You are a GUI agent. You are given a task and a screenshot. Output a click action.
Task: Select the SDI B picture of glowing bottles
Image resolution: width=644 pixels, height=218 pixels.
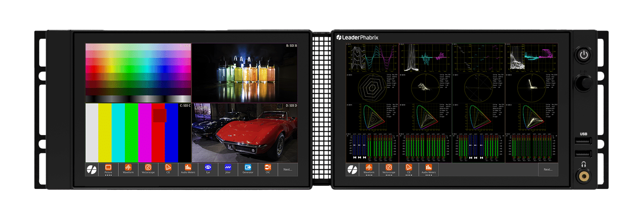tap(245, 73)
